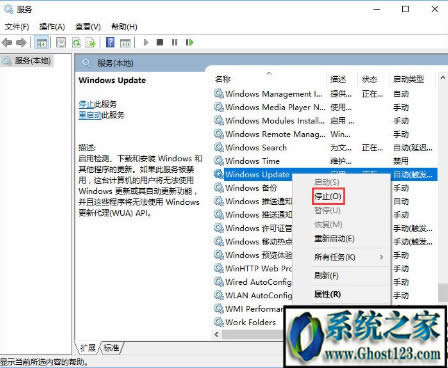Toggle the show/hide console tree icon
448x368 pixels.
(x=42, y=43)
